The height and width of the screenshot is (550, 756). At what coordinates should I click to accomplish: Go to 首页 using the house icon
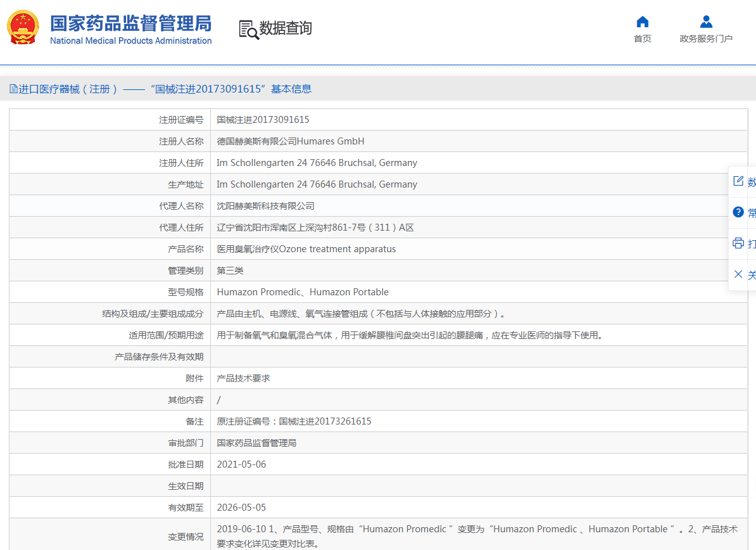(x=642, y=22)
